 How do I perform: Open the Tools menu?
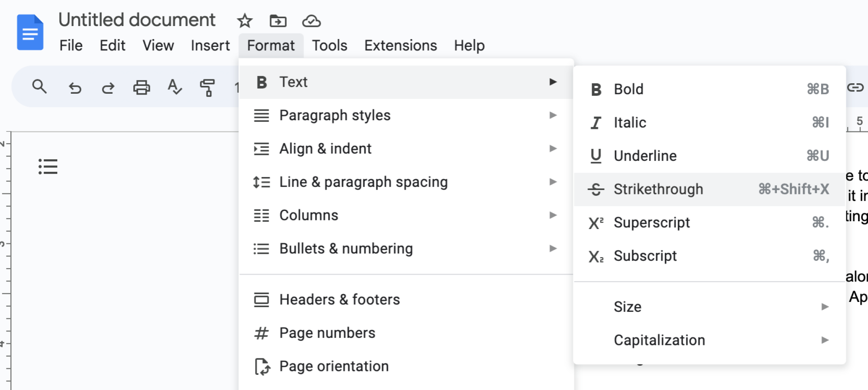329,46
